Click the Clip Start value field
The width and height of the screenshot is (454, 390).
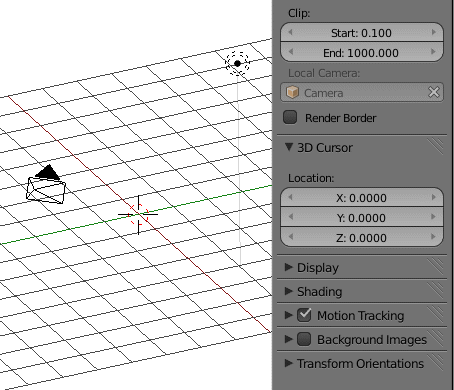point(362,32)
